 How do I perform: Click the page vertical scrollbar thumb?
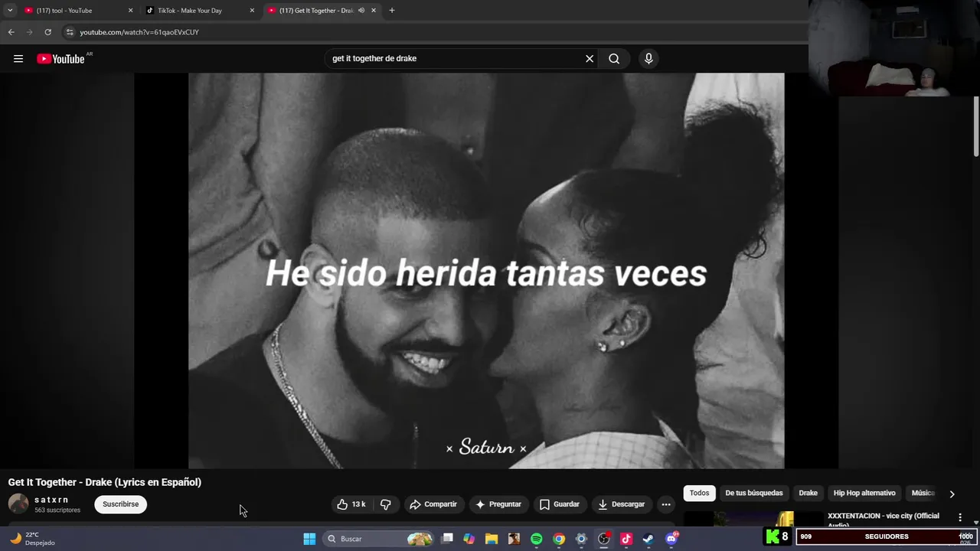click(x=976, y=126)
